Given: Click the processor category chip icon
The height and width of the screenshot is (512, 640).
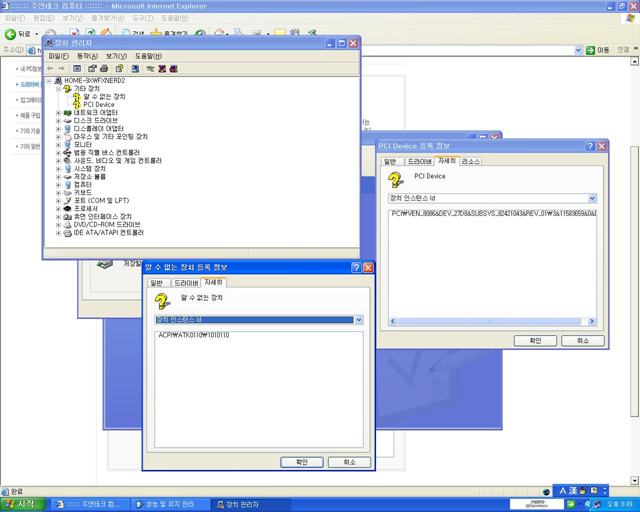Looking at the screenshot, I should (68, 209).
